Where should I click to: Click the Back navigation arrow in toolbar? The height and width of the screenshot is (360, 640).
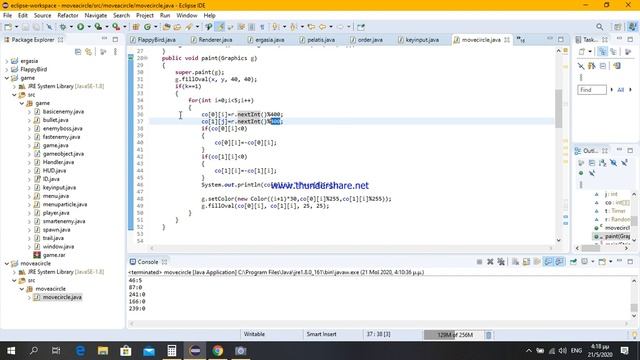pos(322,27)
